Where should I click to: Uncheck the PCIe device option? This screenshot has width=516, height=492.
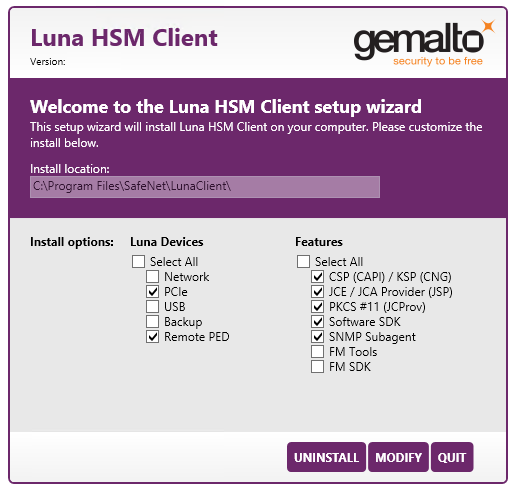click(x=153, y=292)
